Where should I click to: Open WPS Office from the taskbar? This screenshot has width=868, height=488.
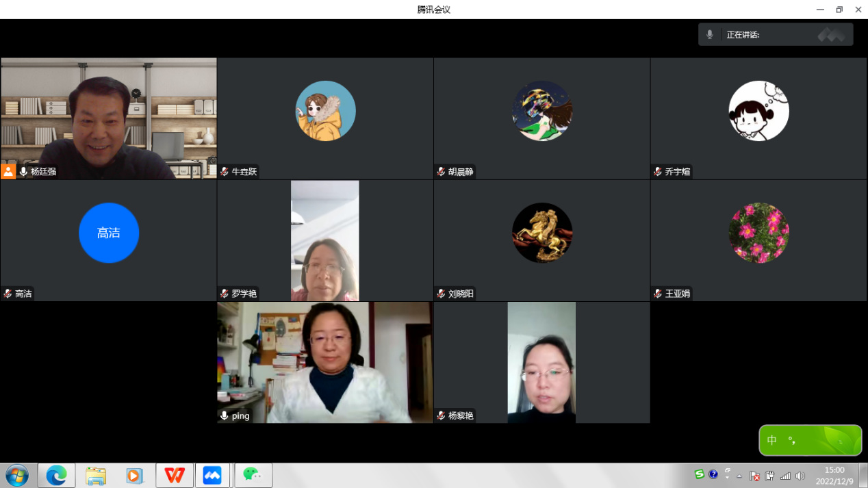[x=174, y=475]
